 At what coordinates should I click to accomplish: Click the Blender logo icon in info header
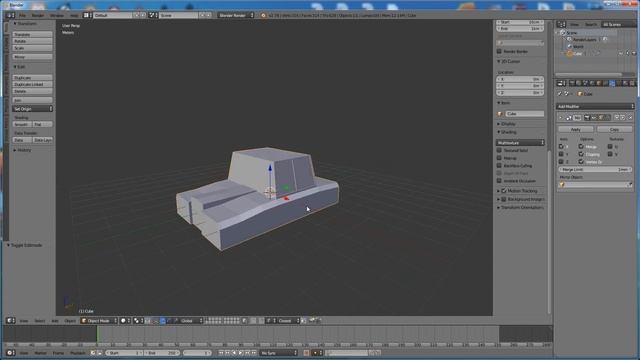tap(264, 16)
